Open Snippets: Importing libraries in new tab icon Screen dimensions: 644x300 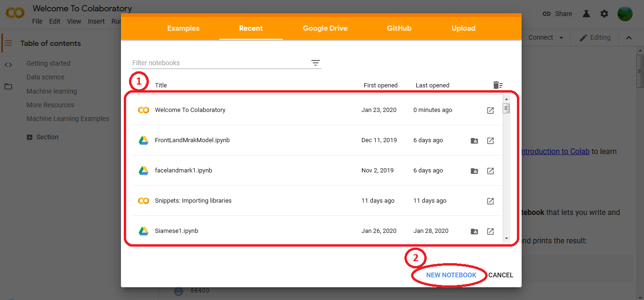[490, 201]
